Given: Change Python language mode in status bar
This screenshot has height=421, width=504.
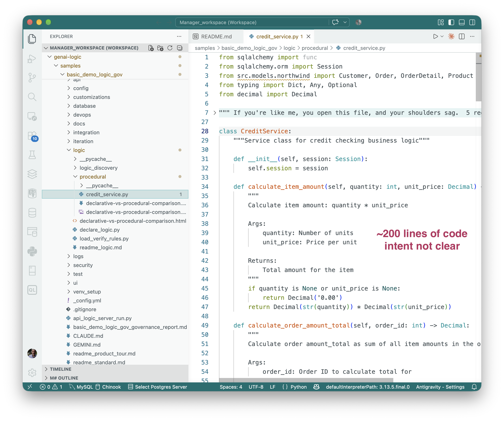Looking at the screenshot, I should tap(298, 387).
